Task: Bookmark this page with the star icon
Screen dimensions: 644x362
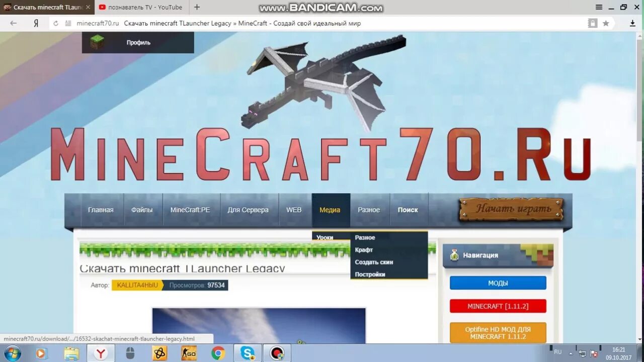Action: click(606, 23)
